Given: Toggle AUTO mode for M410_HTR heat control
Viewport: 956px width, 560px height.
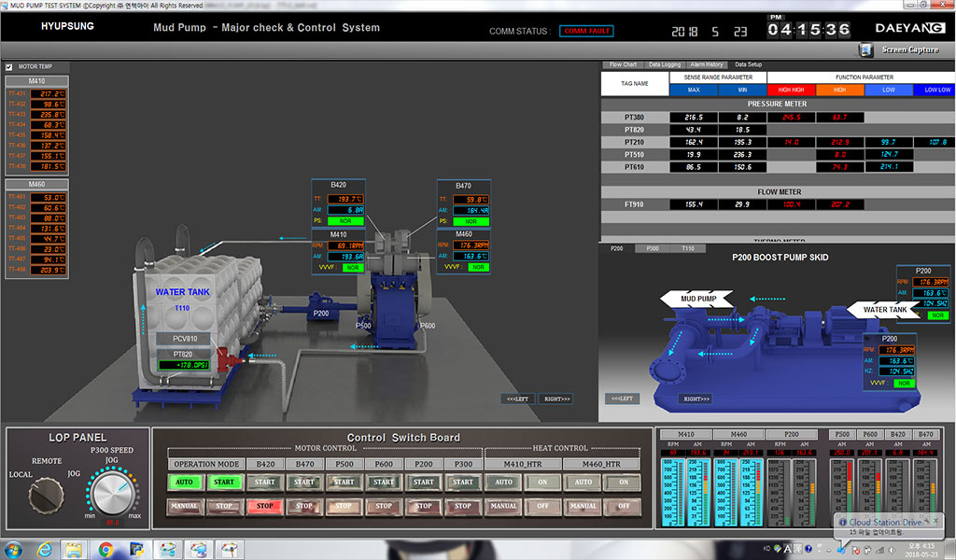Looking at the screenshot, I should click(504, 483).
